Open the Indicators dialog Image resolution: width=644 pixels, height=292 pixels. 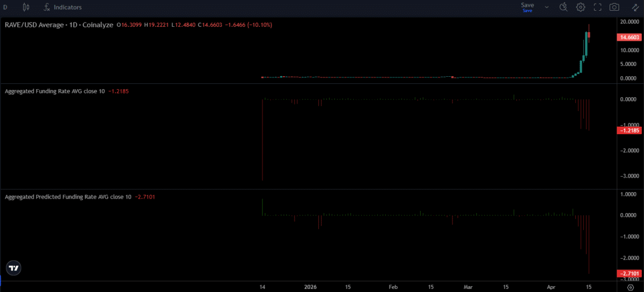tap(62, 8)
